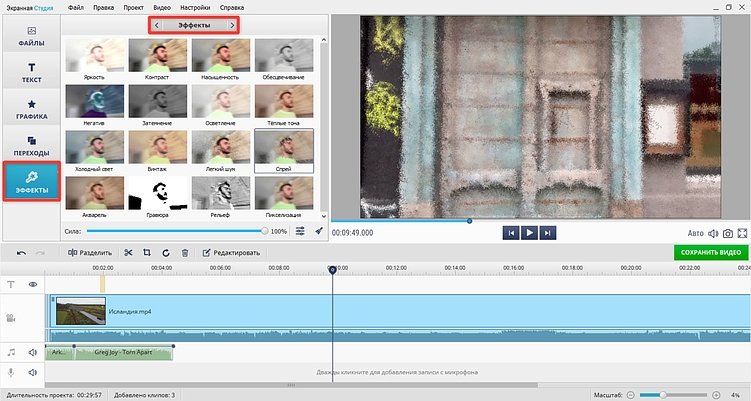Go to next effects category arrow
This screenshot has width=751, height=401.
click(x=232, y=25)
